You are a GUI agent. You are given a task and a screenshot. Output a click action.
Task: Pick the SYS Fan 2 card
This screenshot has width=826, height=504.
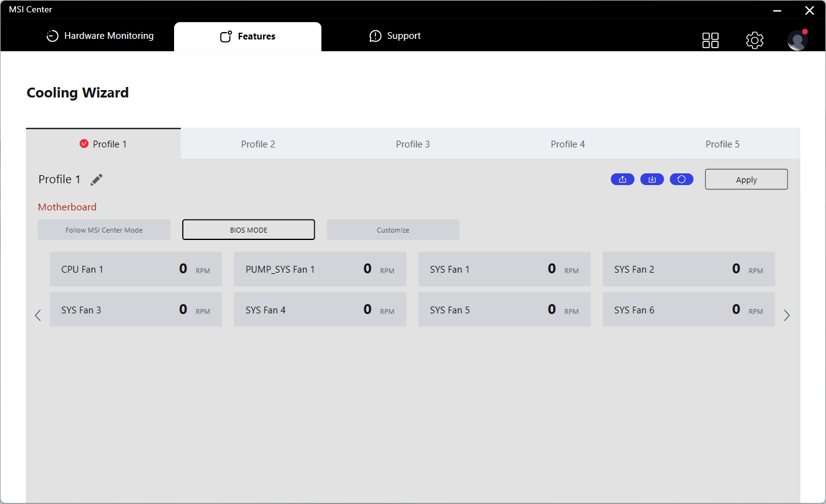click(x=688, y=269)
